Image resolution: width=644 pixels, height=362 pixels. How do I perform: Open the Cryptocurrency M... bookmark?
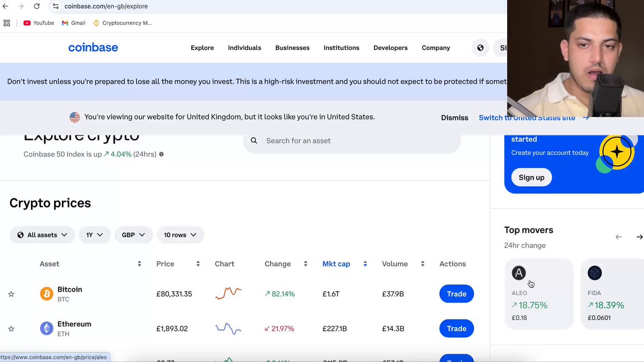tap(122, 23)
